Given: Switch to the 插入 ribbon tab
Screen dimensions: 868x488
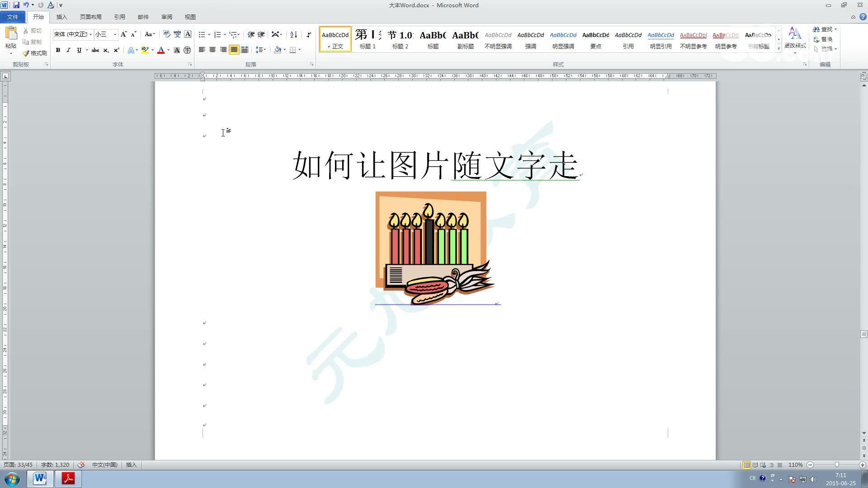Looking at the screenshot, I should click(61, 17).
